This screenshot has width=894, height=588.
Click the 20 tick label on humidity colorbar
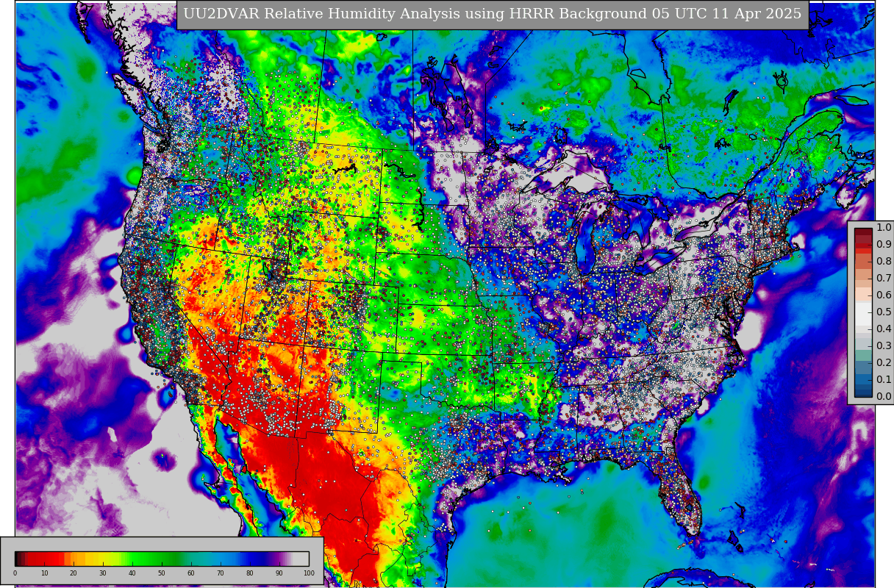pos(74,573)
